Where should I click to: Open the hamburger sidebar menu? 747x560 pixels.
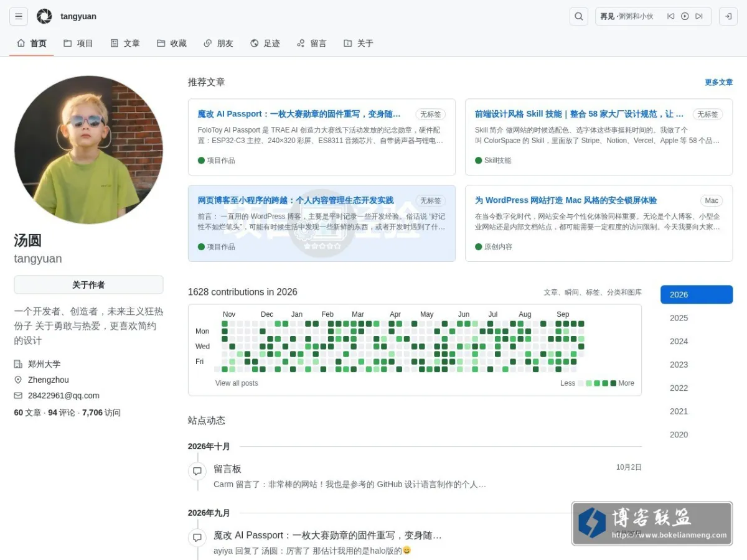tap(19, 16)
